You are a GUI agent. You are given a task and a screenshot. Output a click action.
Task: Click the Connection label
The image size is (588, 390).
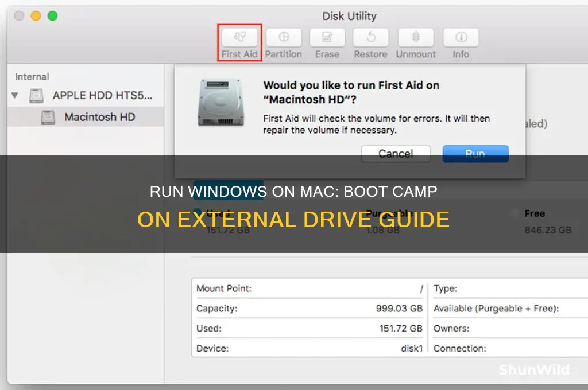(x=460, y=348)
